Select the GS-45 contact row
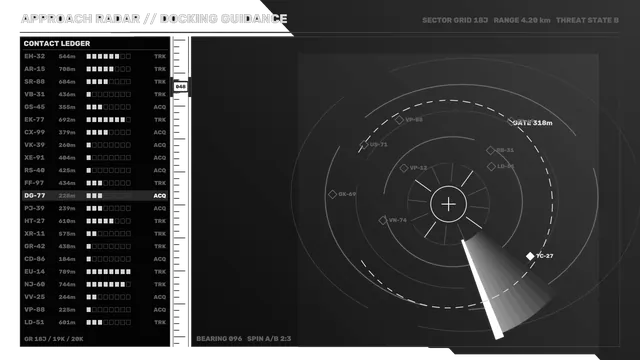The height and width of the screenshot is (360, 640). pyautogui.click(x=95, y=107)
